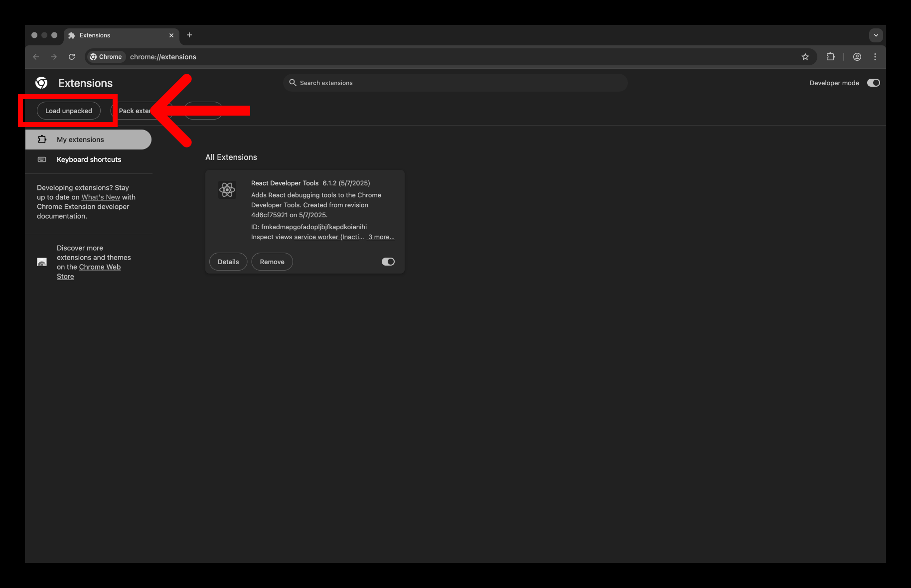Show the 3 more inspect views
Screen dimensions: 911x588
point(381,237)
